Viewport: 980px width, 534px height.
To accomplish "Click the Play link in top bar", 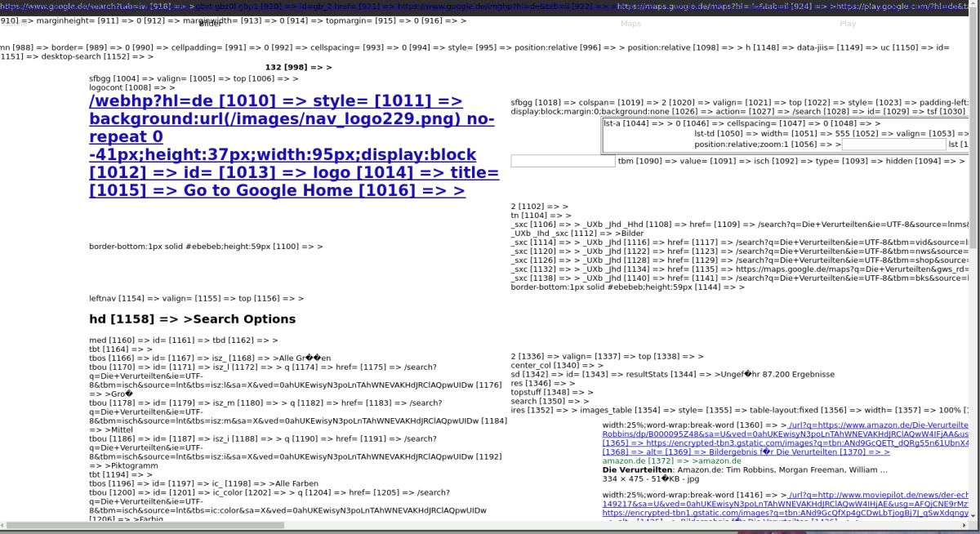I will [848, 23].
